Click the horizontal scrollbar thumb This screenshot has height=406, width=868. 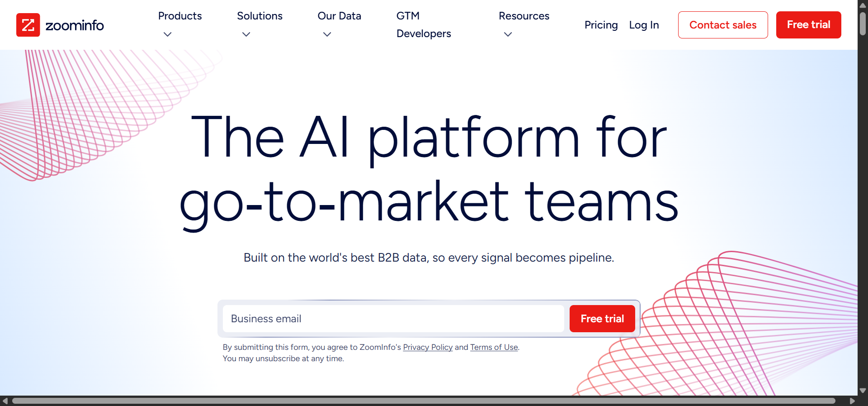pyautogui.click(x=424, y=401)
